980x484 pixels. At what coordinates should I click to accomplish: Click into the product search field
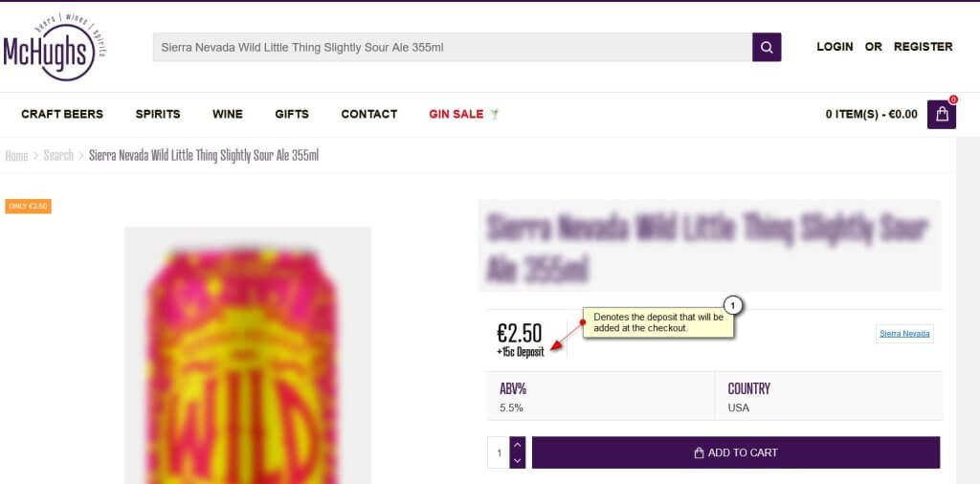click(453, 47)
